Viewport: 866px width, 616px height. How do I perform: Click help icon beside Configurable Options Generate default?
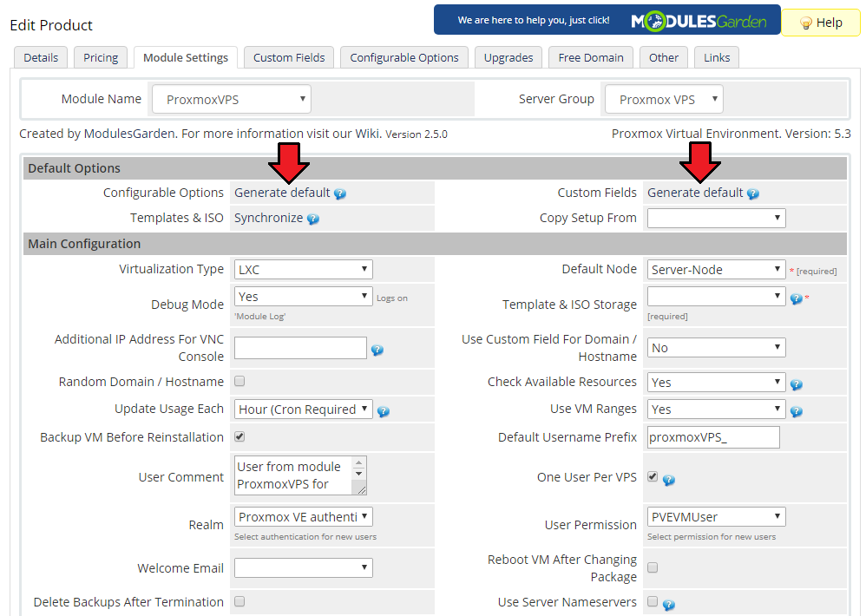click(340, 193)
